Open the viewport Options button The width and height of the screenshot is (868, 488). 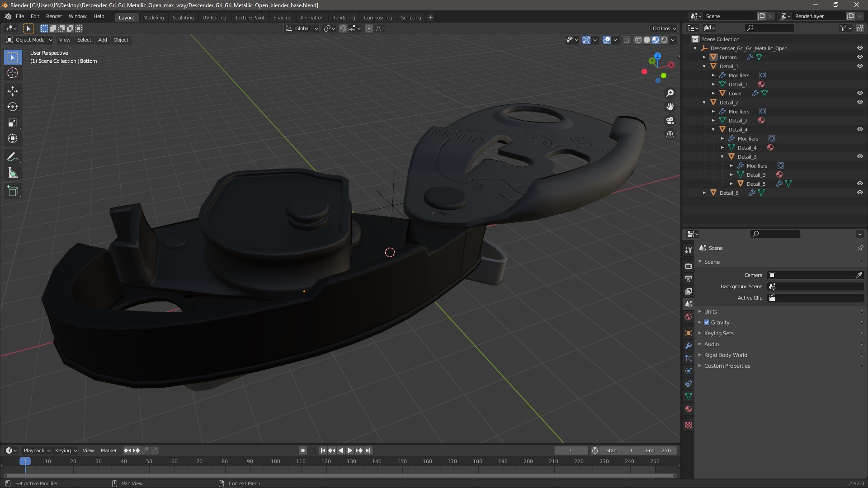(664, 28)
